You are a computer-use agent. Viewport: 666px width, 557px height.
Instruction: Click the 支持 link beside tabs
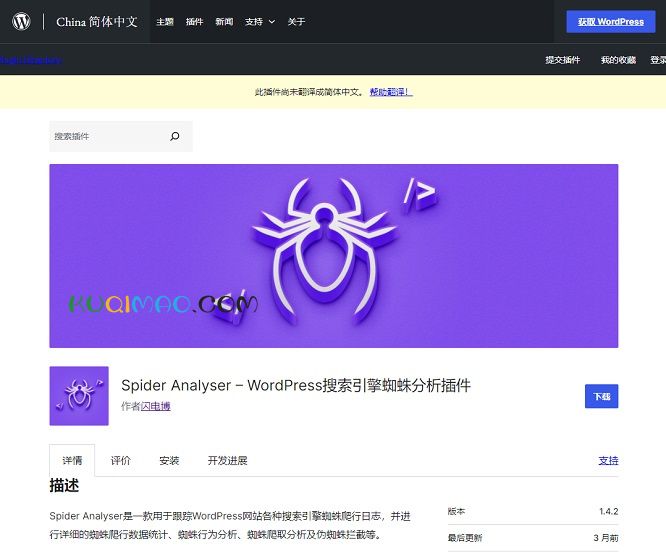coord(608,461)
